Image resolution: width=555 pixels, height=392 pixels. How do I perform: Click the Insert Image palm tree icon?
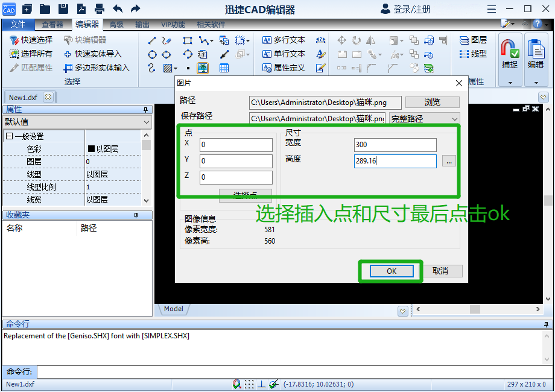click(203, 68)
